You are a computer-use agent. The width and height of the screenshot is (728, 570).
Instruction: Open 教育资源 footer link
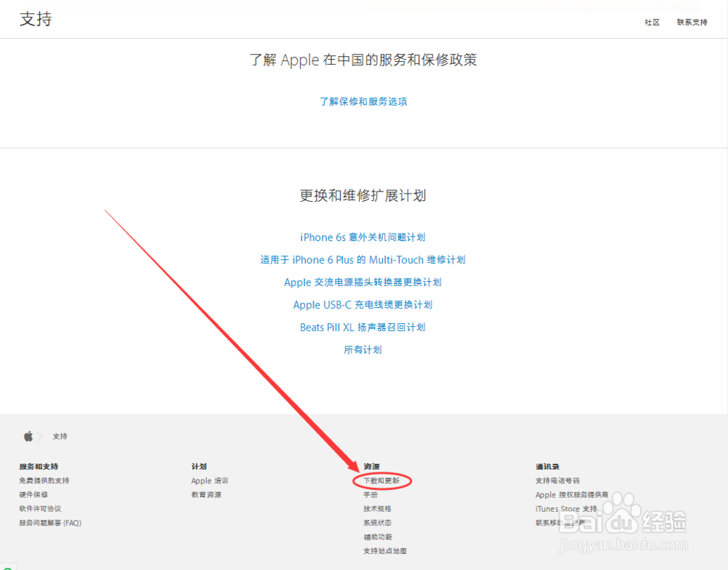[206, 495]
